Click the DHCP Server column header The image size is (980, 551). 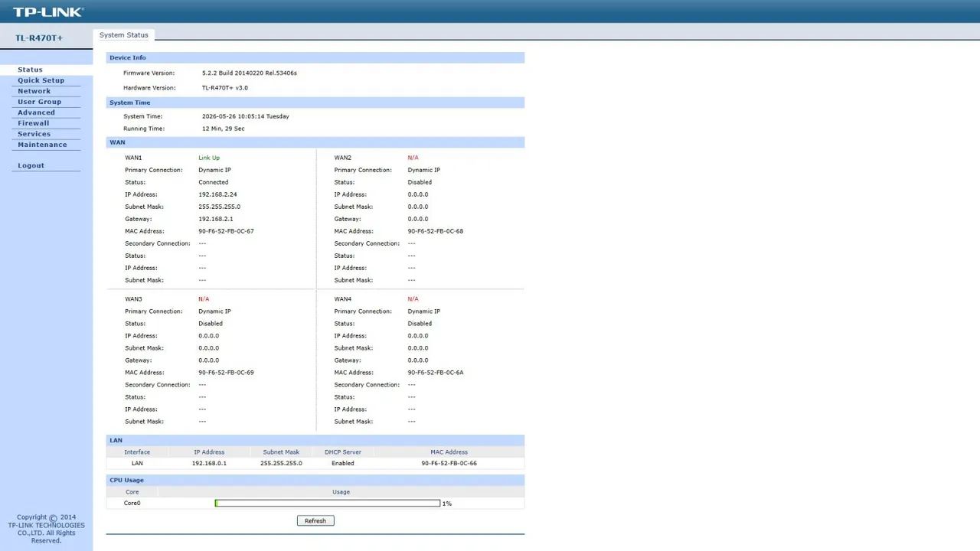[343, 452]
